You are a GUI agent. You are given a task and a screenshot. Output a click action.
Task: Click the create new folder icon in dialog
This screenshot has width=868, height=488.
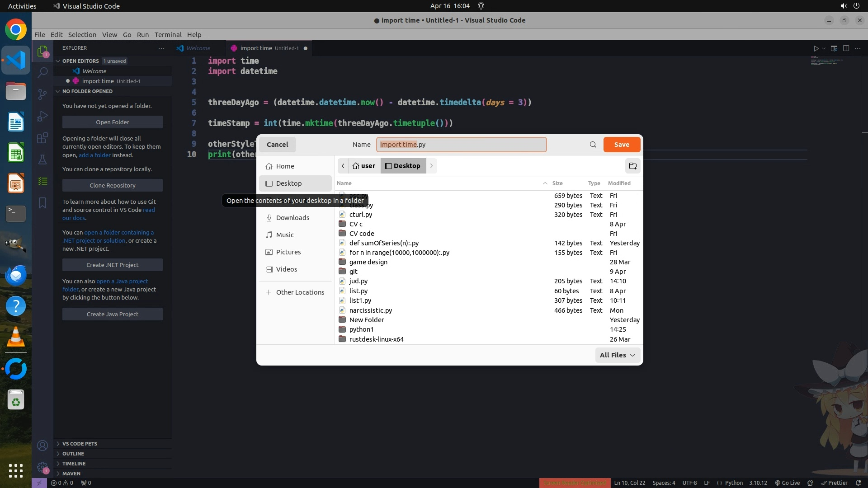[632, 166]
